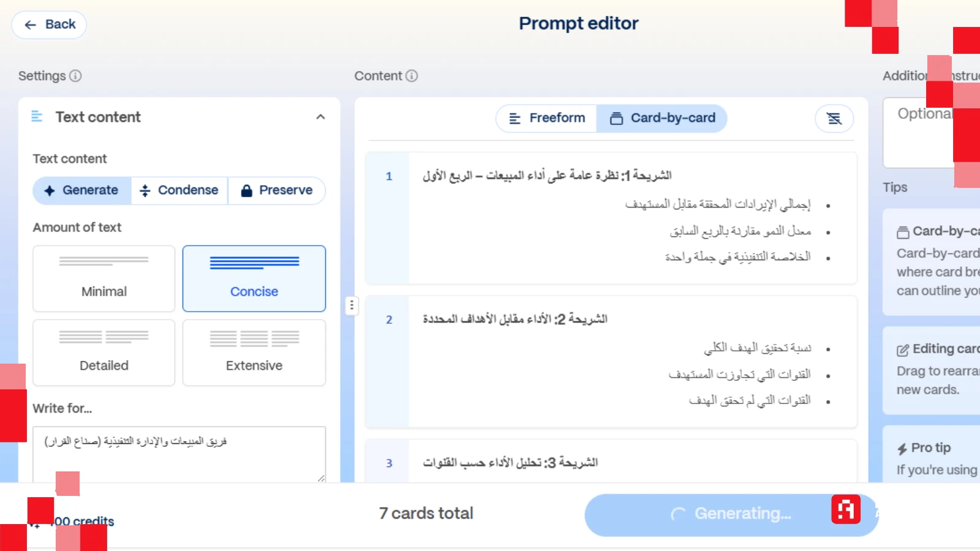This screenshot has height=551, width=980.
Task: Click the panel divider drag handle
Action: tap(352, 305)
